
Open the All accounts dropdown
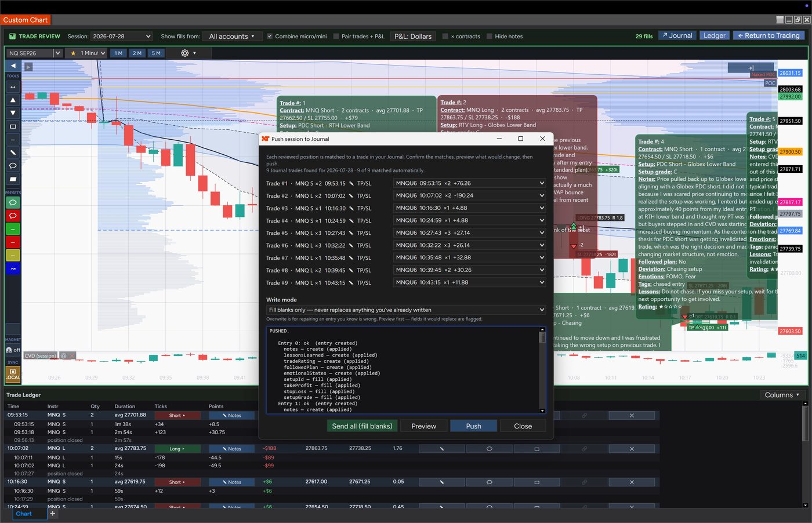click(x=231, y=36)
